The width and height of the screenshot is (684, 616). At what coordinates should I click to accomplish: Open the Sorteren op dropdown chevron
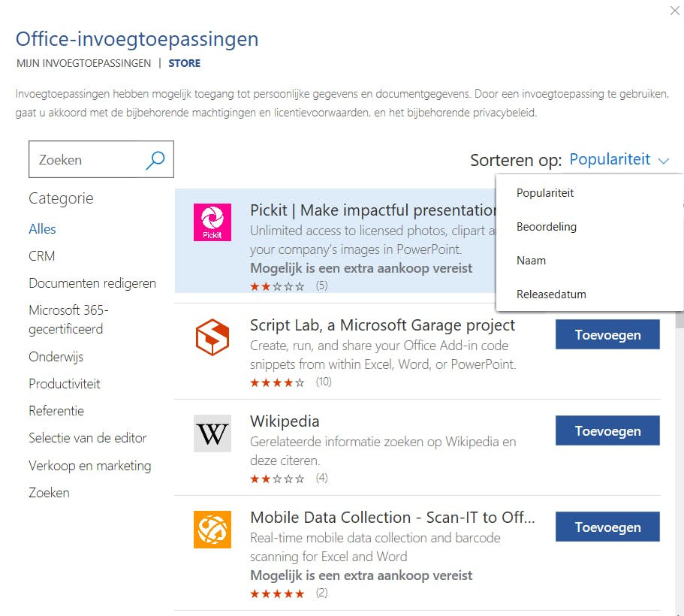(663, 160)
